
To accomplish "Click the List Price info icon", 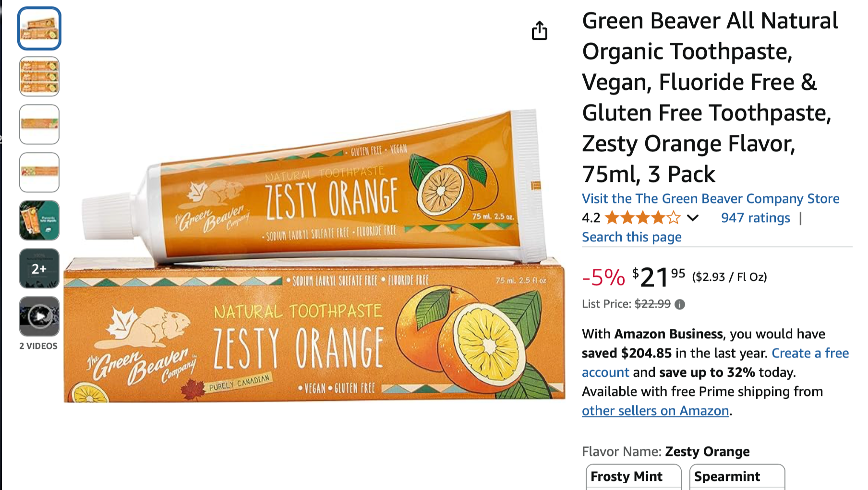I will click(680, 304).
